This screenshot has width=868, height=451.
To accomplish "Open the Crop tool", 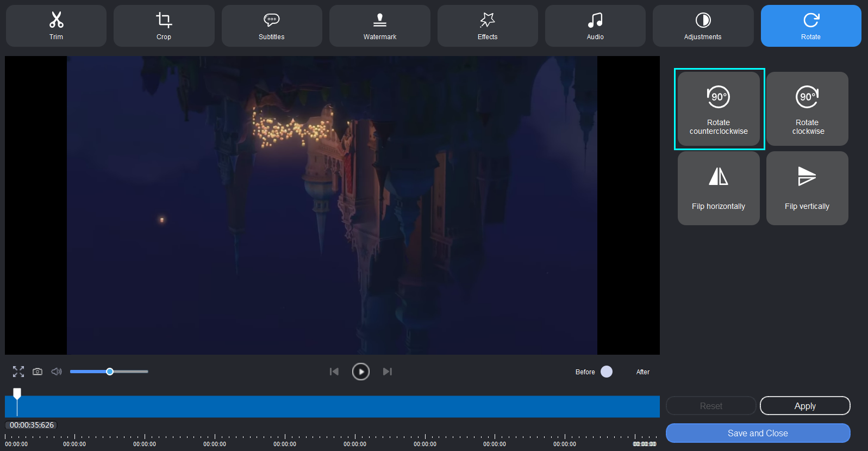I will (164, 26).
